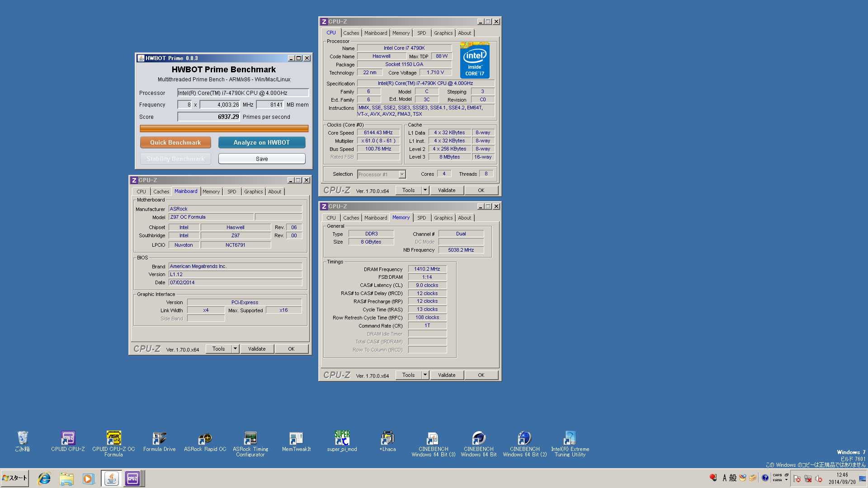Click show desktop button at taskbar end
Image resolution: width=868 pixels, height=488 pixels.
click(x=863, y=479)
